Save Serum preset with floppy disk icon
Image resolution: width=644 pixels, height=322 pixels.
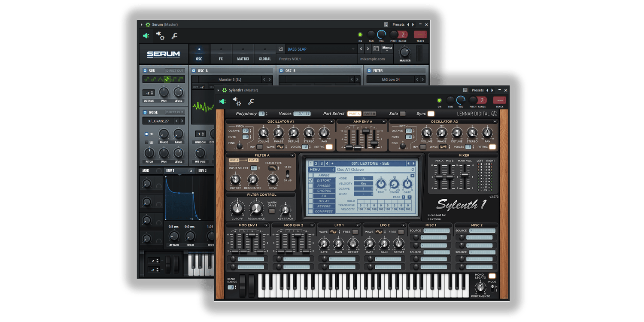pyautogui.click(x=281, y=49)
